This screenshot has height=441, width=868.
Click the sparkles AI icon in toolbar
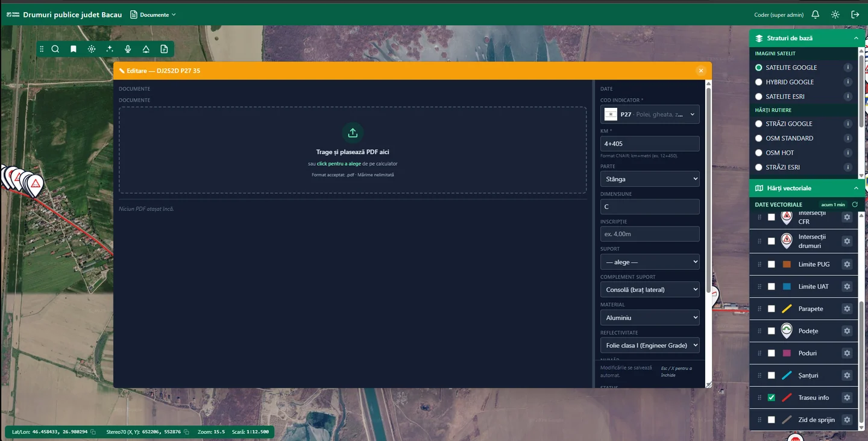(110, 49)
